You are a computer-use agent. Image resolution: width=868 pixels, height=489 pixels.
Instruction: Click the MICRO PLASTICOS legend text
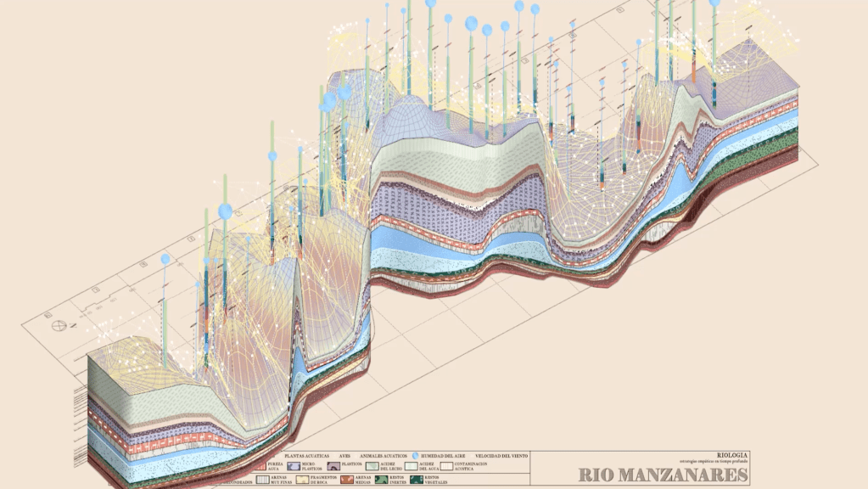pos(311,466)
